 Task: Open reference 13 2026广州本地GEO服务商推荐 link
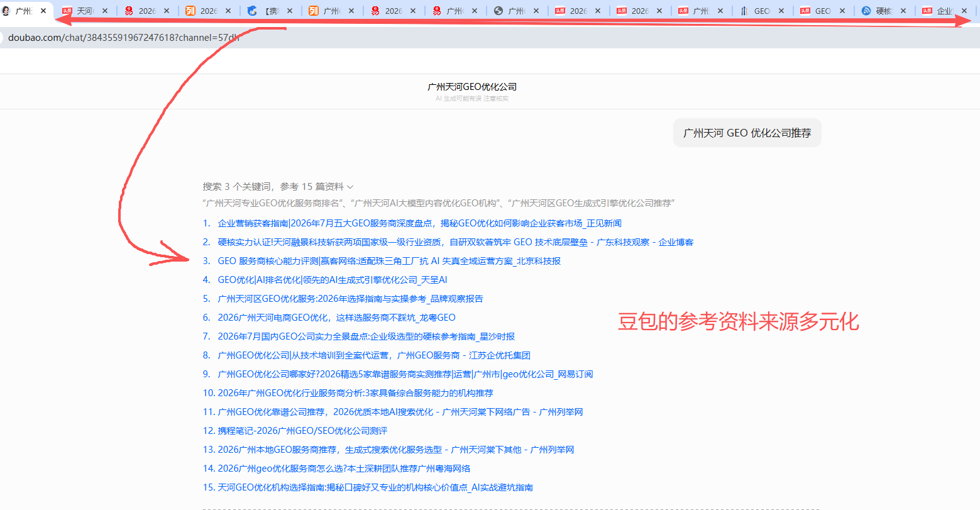(396, 450)
